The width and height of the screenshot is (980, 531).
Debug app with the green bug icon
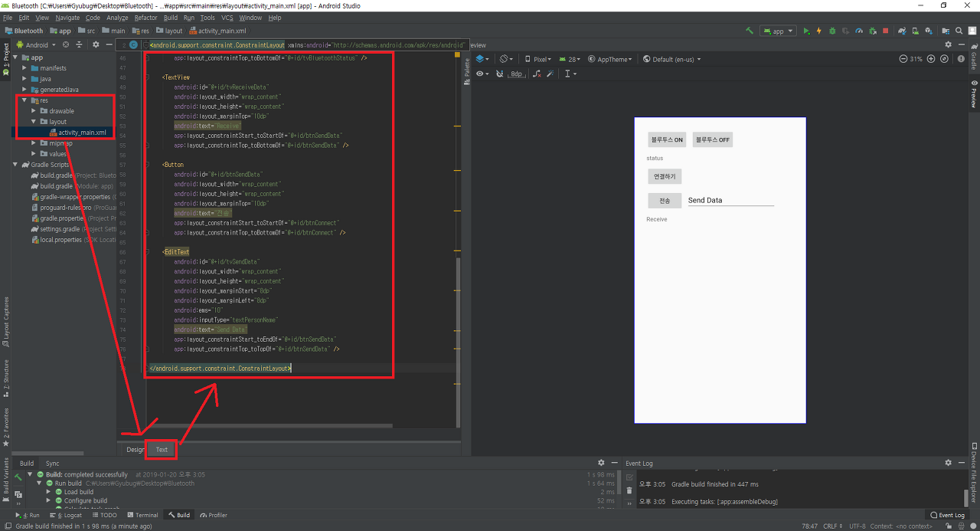[832, 31]
